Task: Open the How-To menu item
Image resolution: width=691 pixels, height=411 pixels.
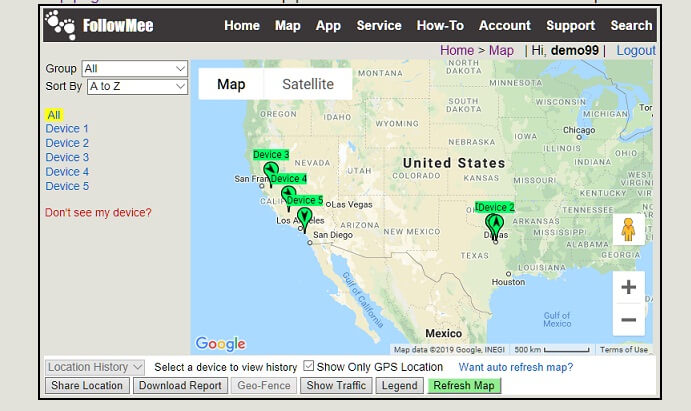Action: [440, 26]
